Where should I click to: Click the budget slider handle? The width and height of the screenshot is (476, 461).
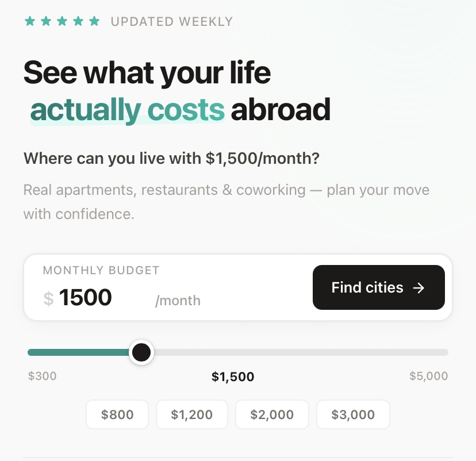tap(141, 352)
